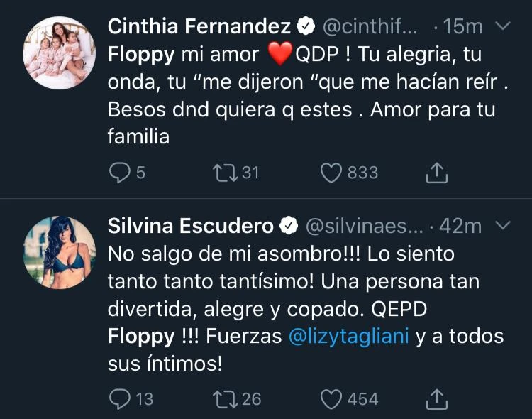
Task: Open dropdown arrow on Cinthia Fernandez's tweet
Action: 502,26
